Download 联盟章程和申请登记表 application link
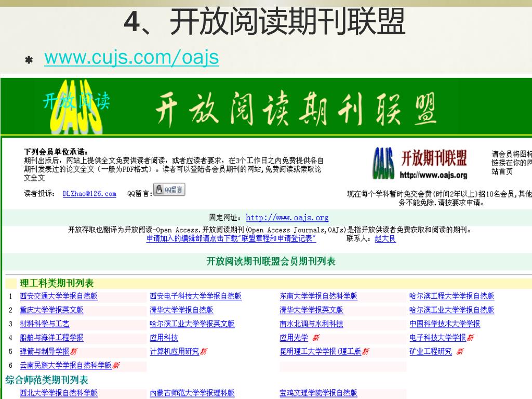Screen dimensions: 532x399 click(x=231, y=238)
